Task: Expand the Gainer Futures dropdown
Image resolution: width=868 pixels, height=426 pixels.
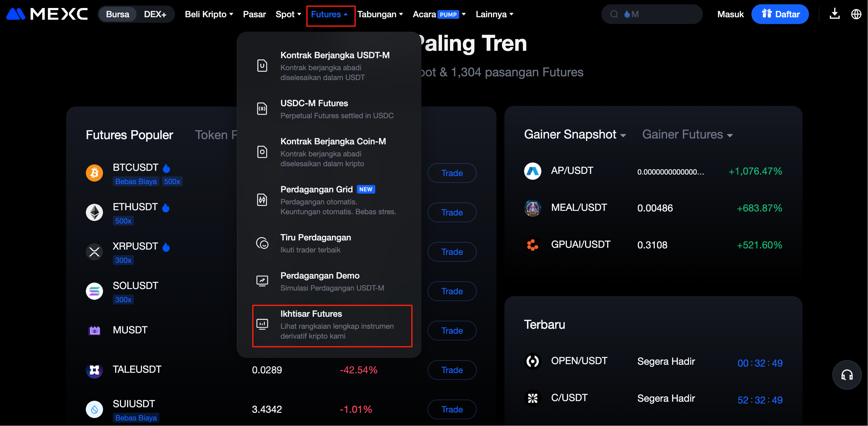Action: [687, 135]
